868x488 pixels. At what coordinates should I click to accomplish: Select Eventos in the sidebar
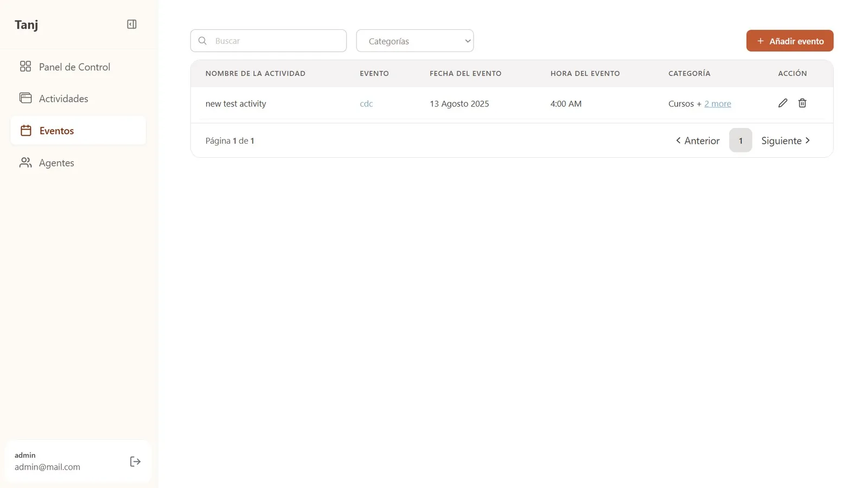pos(78,131)
